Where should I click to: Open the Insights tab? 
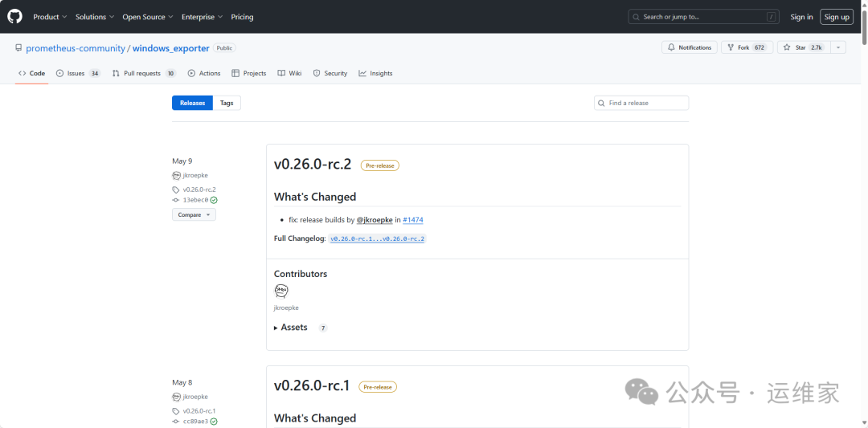tap(376, 73)
